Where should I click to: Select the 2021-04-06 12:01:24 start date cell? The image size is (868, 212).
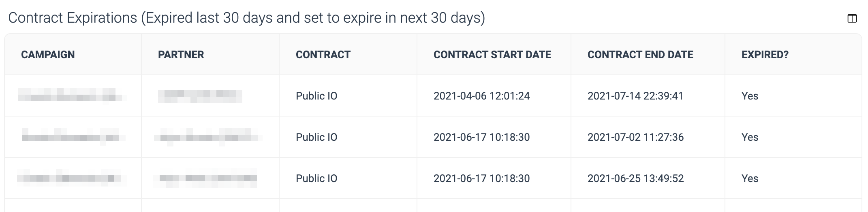click(481, 96)
